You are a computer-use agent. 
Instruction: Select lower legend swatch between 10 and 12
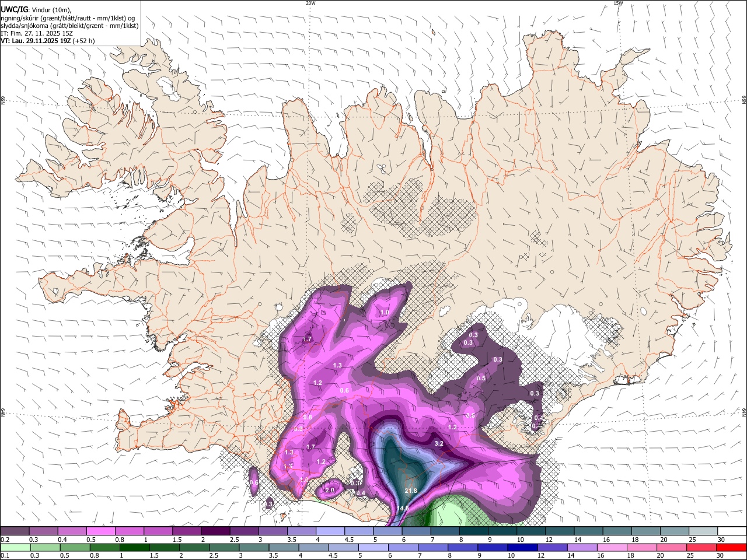coord(522,547)
